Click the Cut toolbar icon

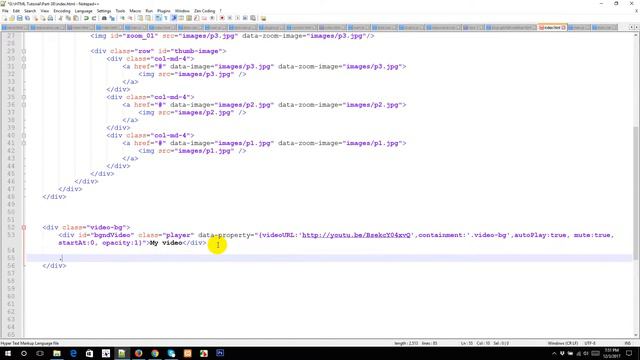point(60,18)
